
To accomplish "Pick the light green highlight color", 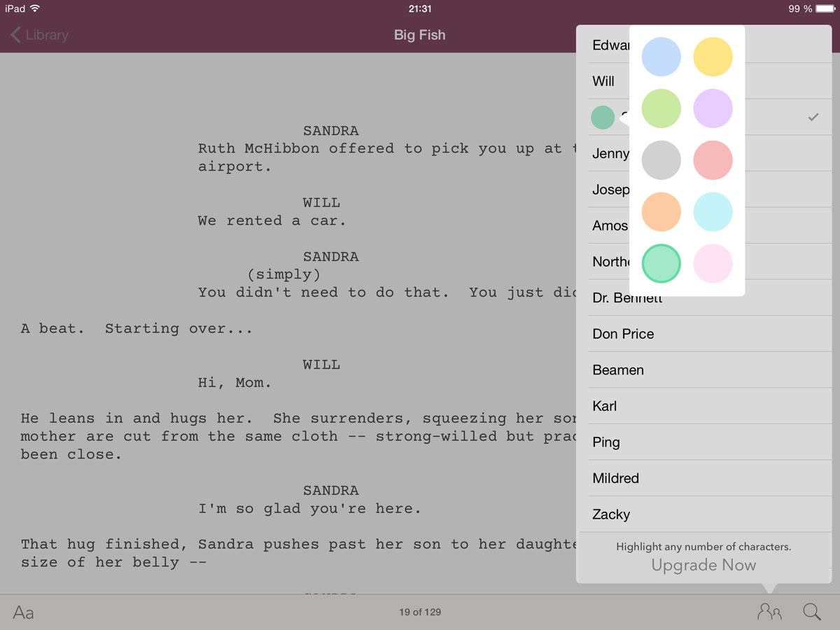I will (661, 108).
